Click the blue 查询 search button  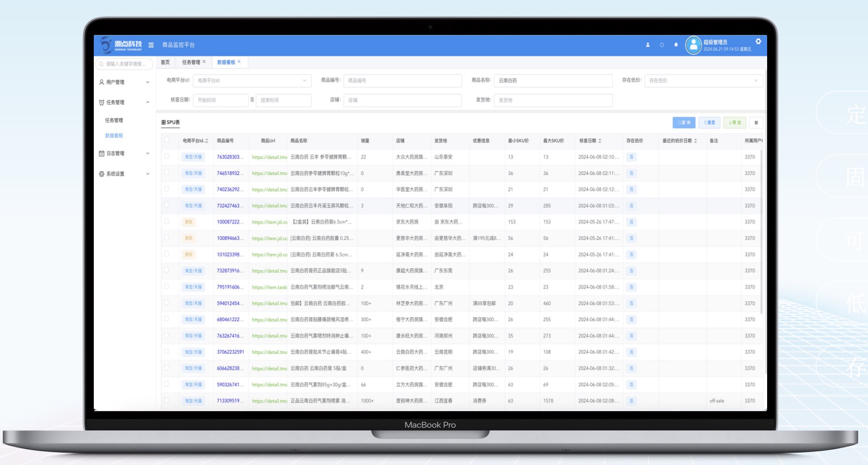684,122
